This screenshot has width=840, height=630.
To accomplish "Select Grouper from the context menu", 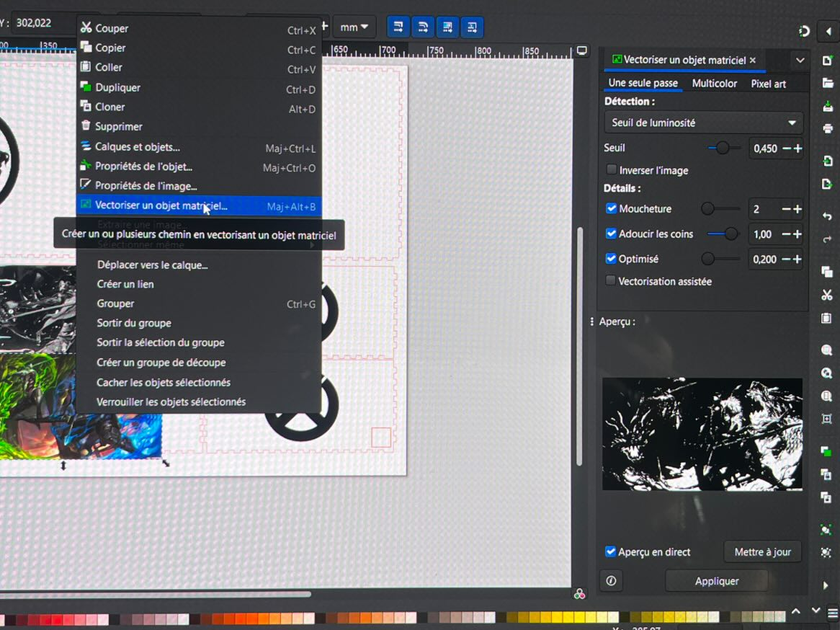I will 199,303.
